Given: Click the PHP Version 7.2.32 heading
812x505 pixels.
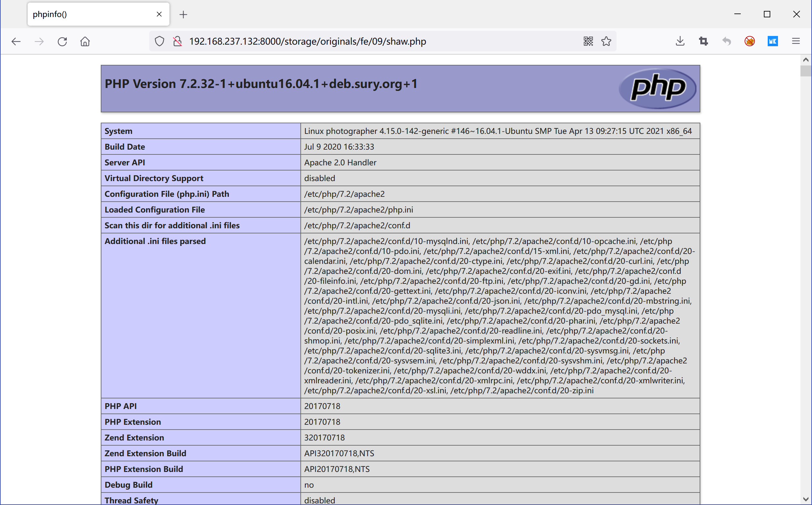Looking at the screenshot, I should tap(261, 84).
